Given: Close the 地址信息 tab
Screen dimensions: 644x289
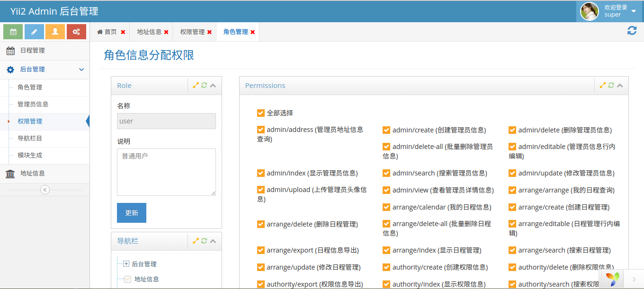Looking at the screenshot, I should [166, 32].
